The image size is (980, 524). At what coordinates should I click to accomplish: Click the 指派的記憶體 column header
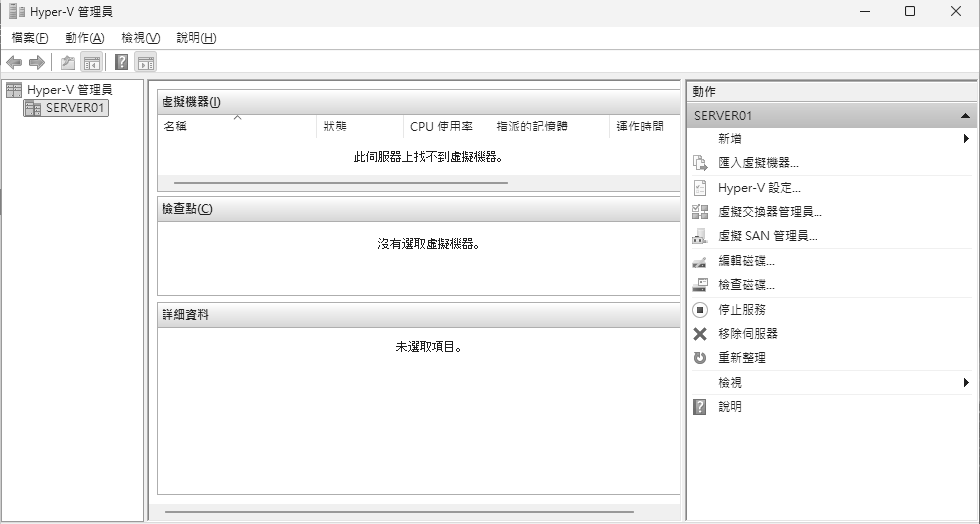[x=550, y=127]
